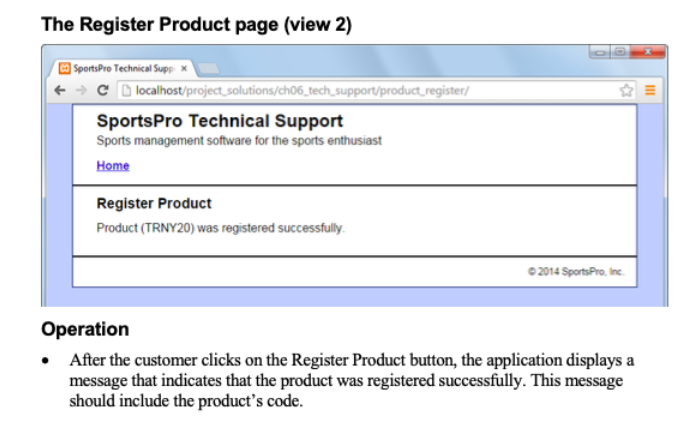The image size is (692, 431).
Task: Click the 'Product (TRNY20) was registered successfully' message
Action: coord(221,228)
